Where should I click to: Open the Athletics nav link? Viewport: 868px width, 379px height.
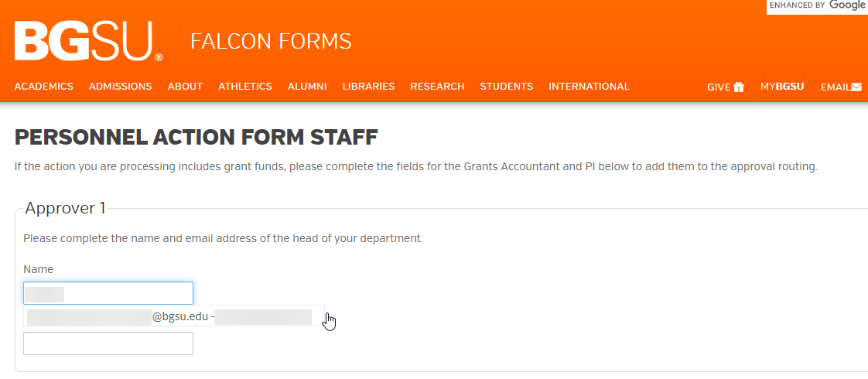[x=245, y=87]
